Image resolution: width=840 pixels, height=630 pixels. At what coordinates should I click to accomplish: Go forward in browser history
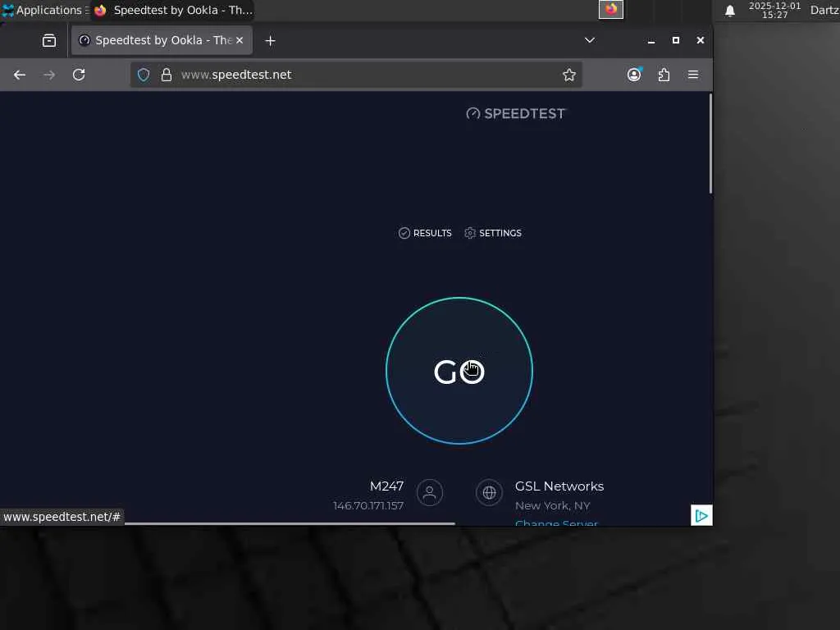click(49, 75)
